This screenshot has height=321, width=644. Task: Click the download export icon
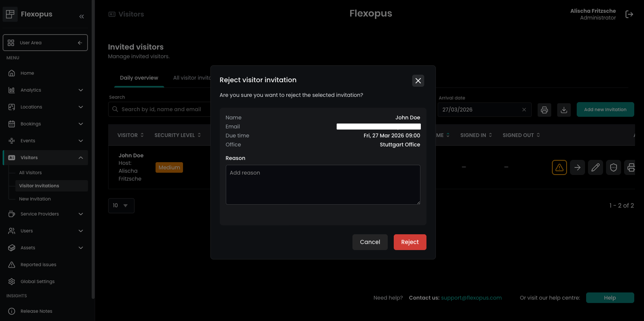pos(564,110)
